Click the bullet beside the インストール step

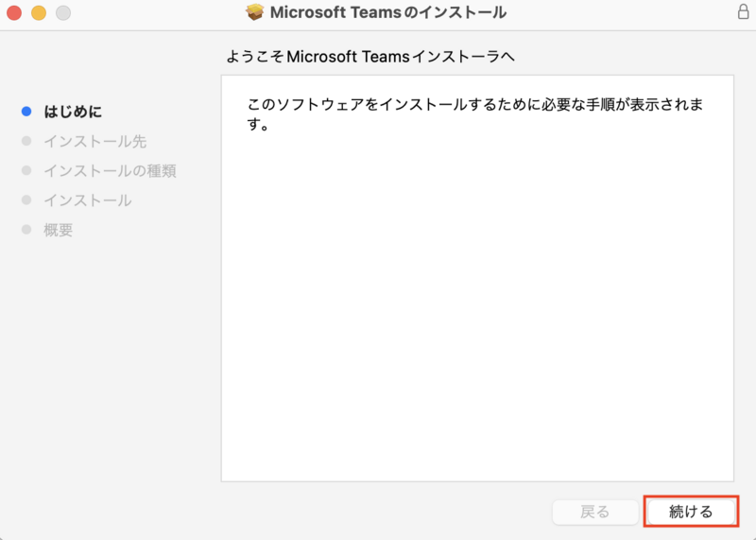26,200
